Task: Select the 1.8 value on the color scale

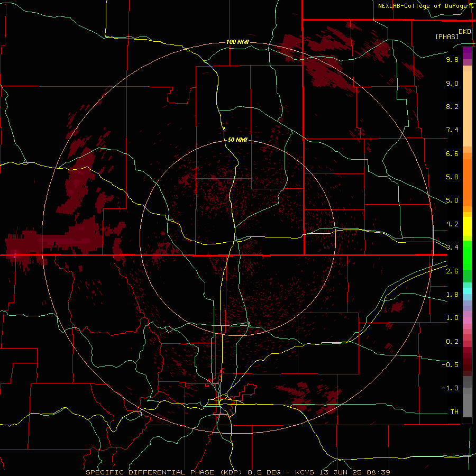Action: [452, 295]
